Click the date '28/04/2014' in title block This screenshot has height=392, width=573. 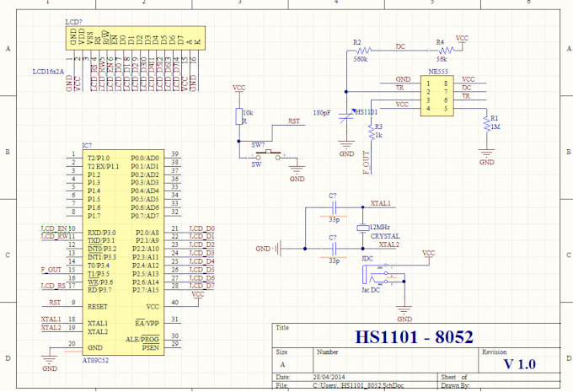click(x=329, y=377)
